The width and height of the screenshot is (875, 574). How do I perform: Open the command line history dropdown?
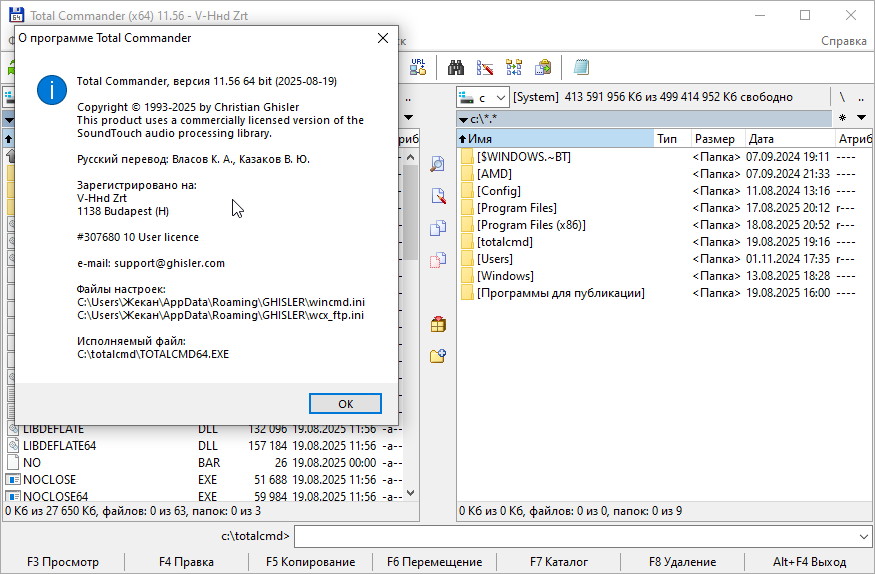point(863,537)
